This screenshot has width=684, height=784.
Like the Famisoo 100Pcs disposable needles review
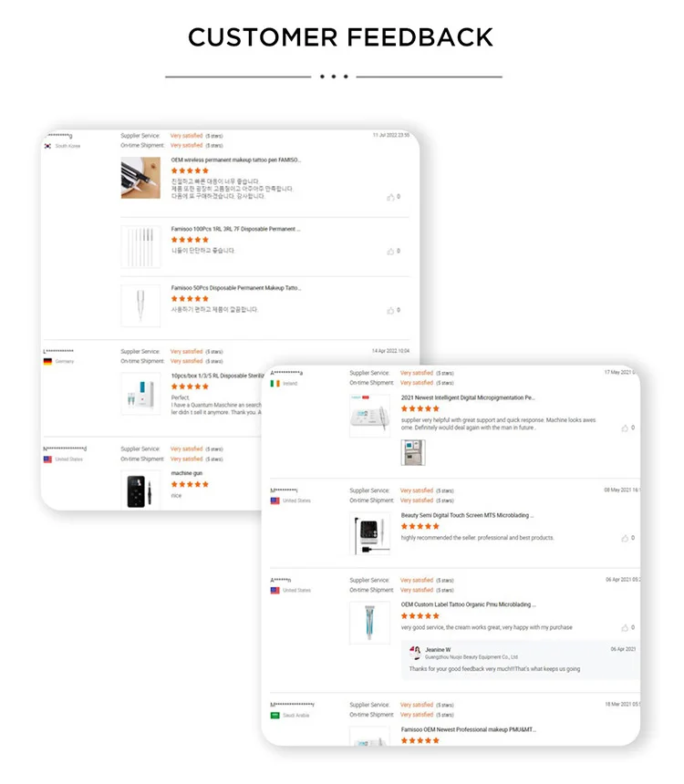390,252
